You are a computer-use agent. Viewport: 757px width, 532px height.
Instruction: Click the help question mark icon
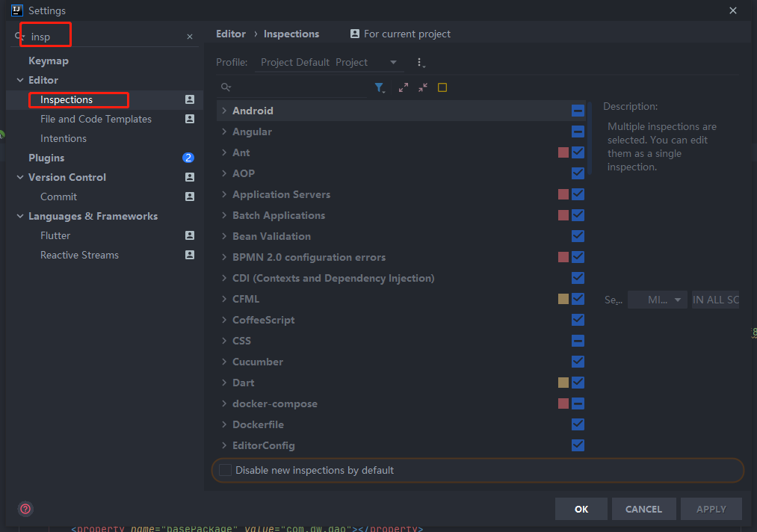pos(25,509)
